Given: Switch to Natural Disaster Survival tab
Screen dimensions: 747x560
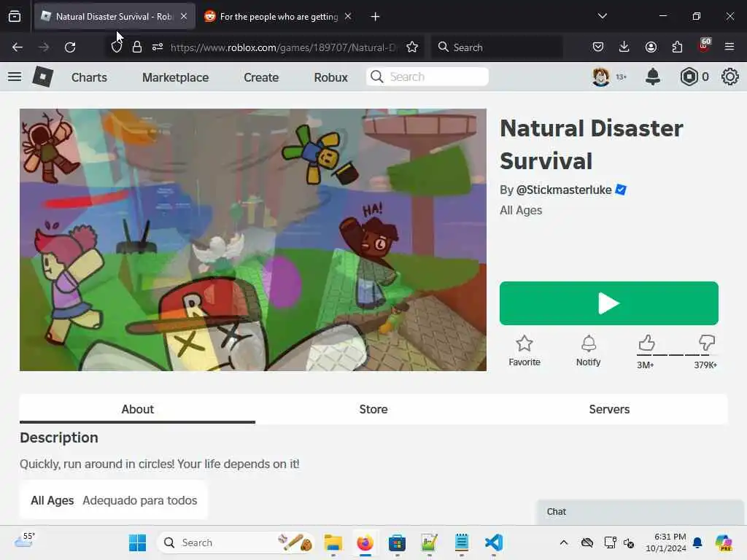Looking at the screenshot, I should pyautogui.click(x=115, y=17).
